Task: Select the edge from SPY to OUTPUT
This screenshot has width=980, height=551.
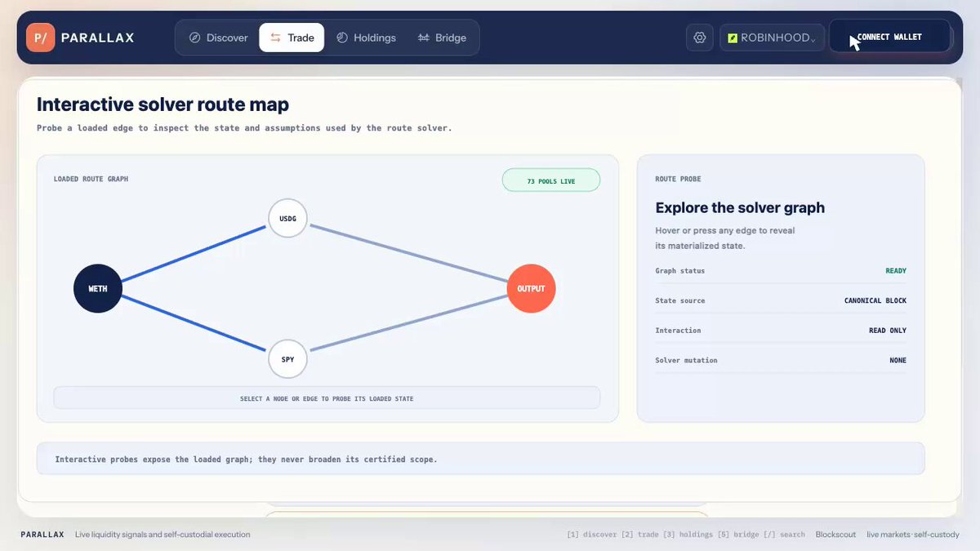Action: pos(408,323)
